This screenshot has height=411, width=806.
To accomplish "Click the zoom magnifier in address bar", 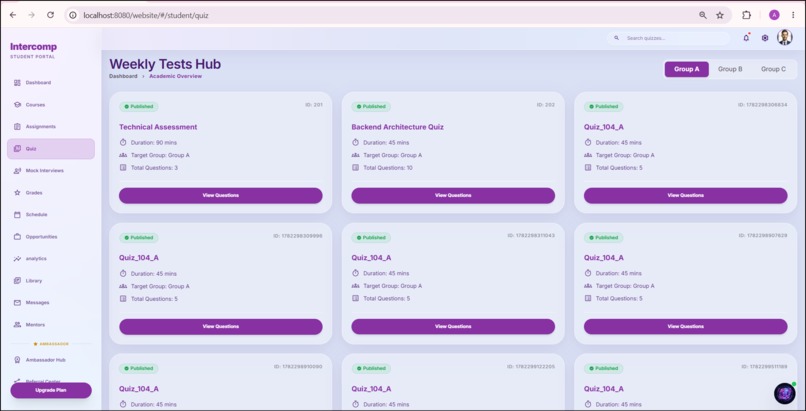I will coord(703,15).
